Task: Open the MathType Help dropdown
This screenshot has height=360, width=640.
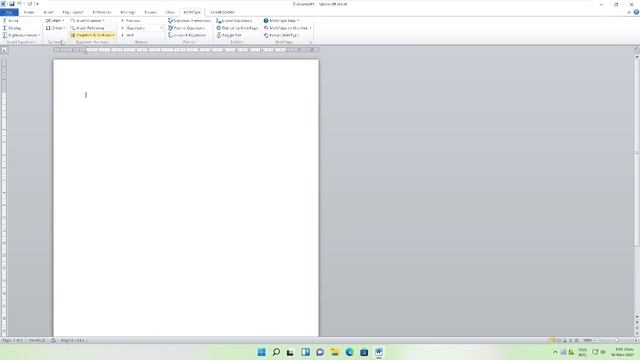Action: click(x=282, y=20)
